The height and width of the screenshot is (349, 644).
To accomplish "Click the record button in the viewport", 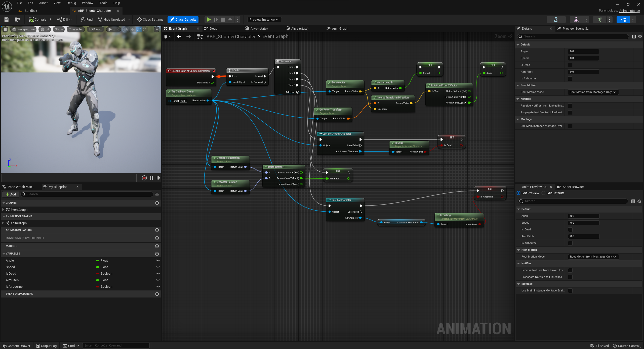I will (144, 178).
